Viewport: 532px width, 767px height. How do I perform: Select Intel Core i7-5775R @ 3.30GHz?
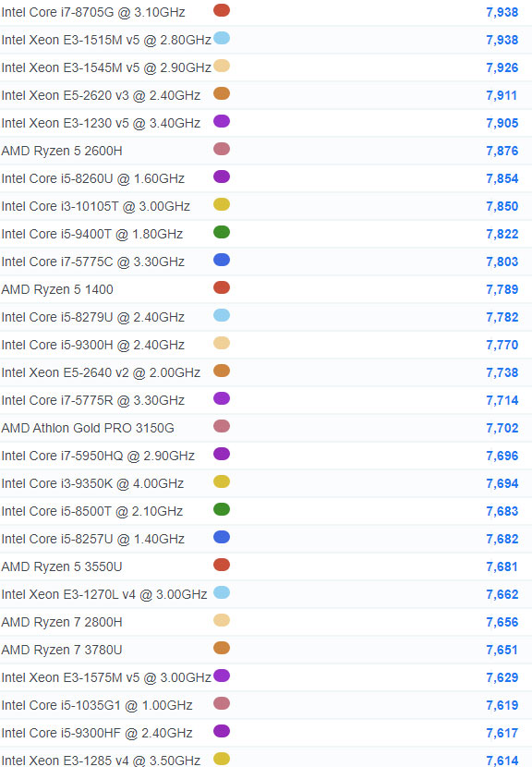click(x=93, y=400)
